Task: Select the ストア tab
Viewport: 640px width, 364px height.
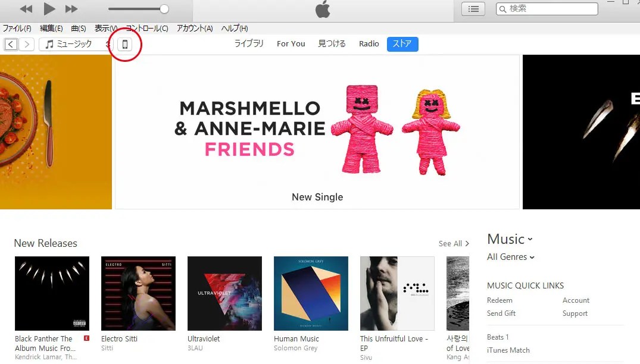Action: click(402, 43)
